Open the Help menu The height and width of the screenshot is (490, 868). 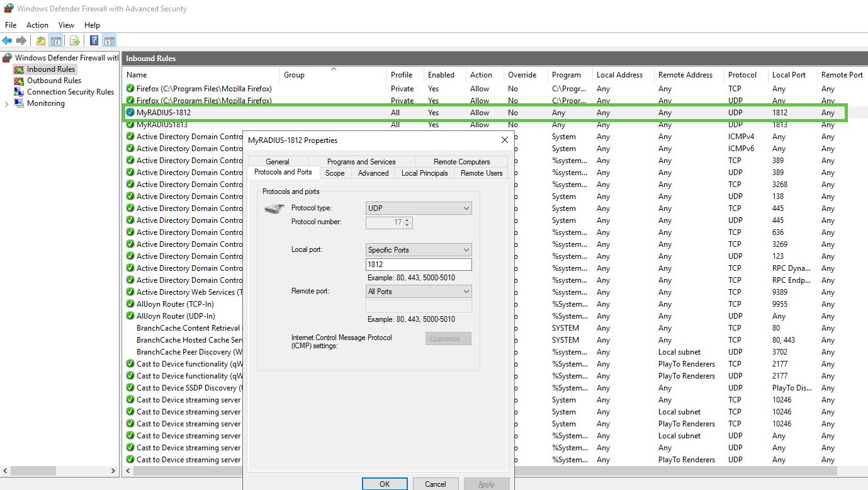(x=92, y=25)
